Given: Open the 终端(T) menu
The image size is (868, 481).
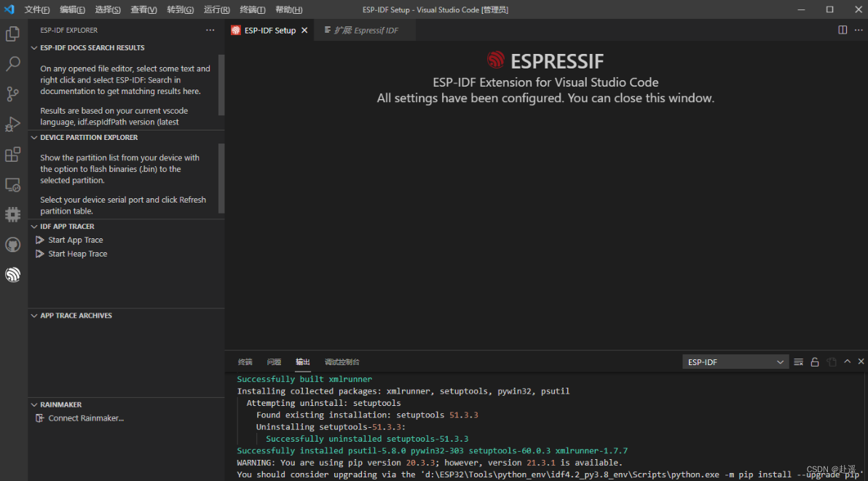Looking at the screenshot, I should pyautogui.click(x=253, y=10).
